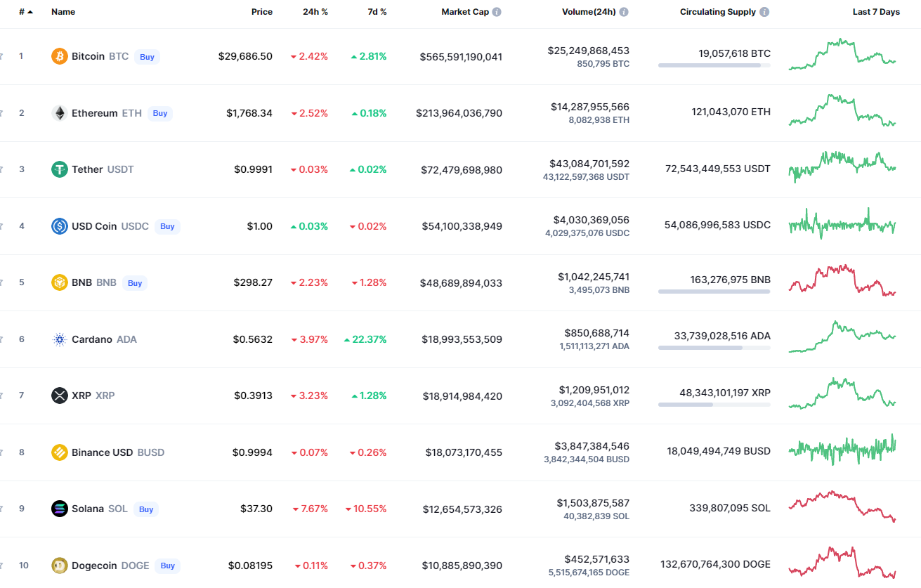Image resolution: width=921 pixels, height=588 pixels.
Task: Open Cardano's last 7 days sparkline chart
Action: tap(842, 337)
